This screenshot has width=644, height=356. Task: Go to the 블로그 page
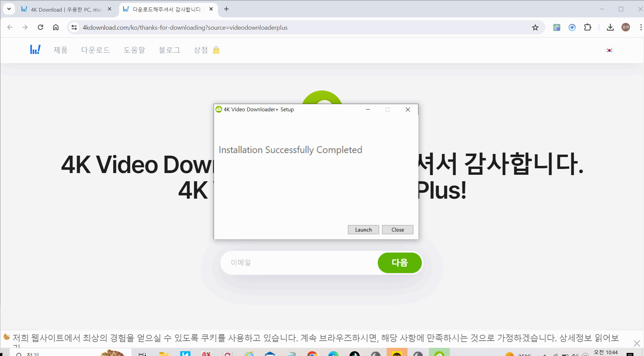pyautogui.click(x=170, y=50)
